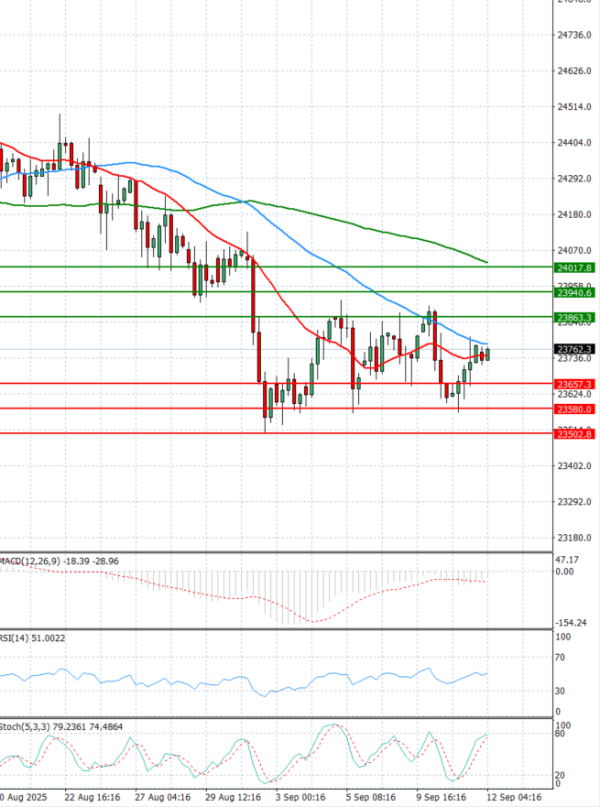Click the RSI scale level 70

point(560,657)
